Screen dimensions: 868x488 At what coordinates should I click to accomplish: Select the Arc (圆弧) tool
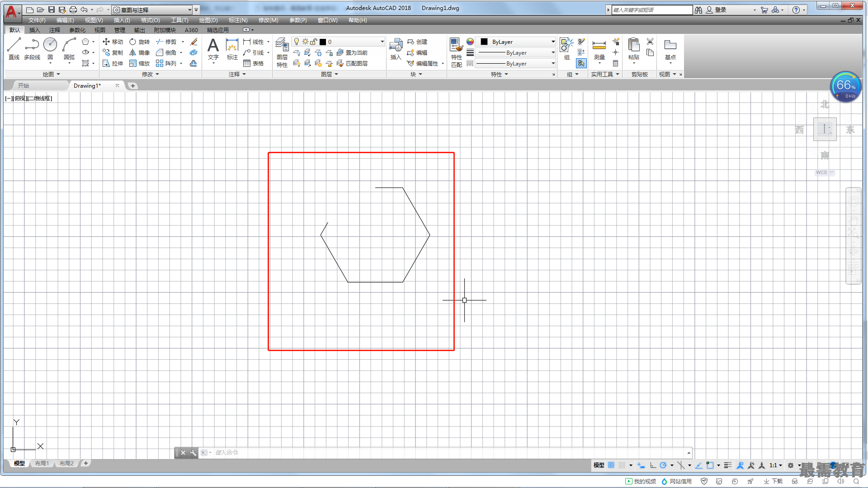(x=69, y=49)
